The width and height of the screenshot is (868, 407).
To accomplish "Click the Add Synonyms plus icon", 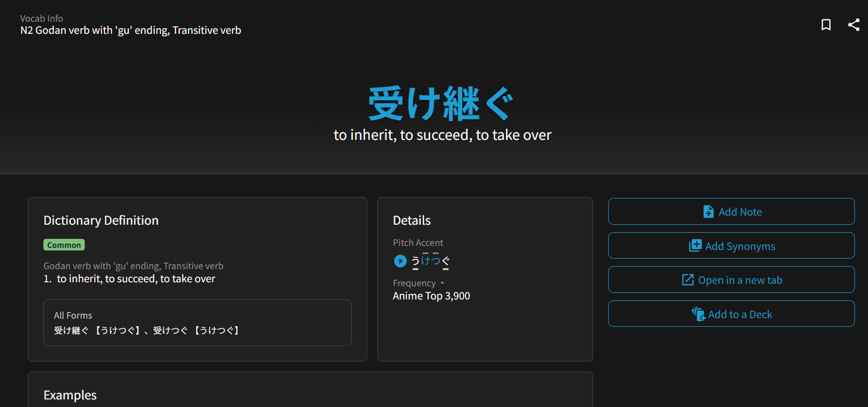I will [695, 246].
